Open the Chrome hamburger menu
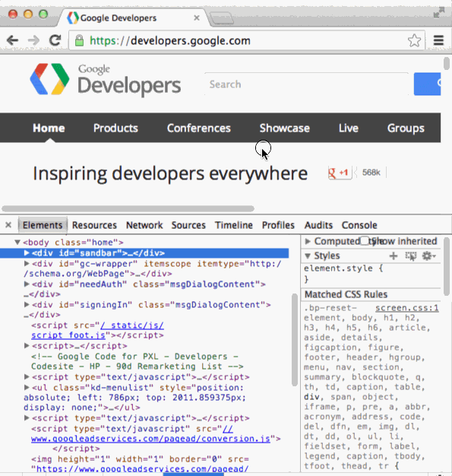Screen dimensions: 452x476 pos(438,40)
